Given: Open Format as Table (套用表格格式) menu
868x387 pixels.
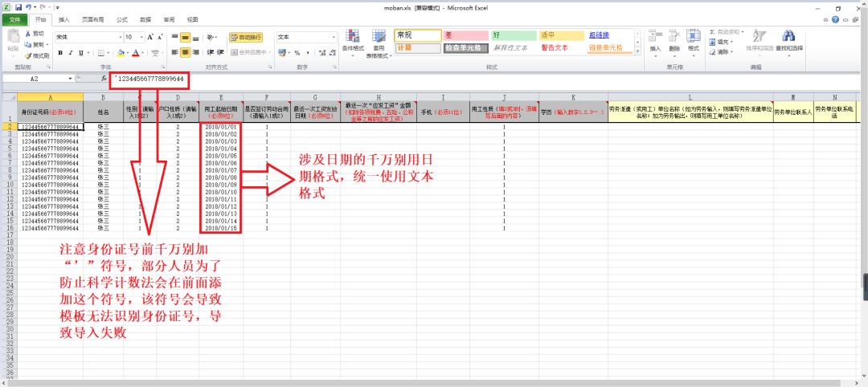Looking at the screenshot, I should (x=379, y=42).
